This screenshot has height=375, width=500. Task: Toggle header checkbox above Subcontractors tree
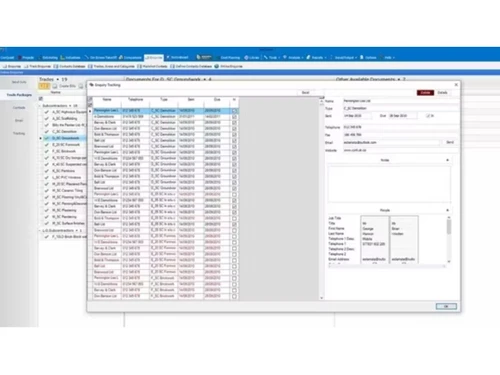click(x=41, y=99)
